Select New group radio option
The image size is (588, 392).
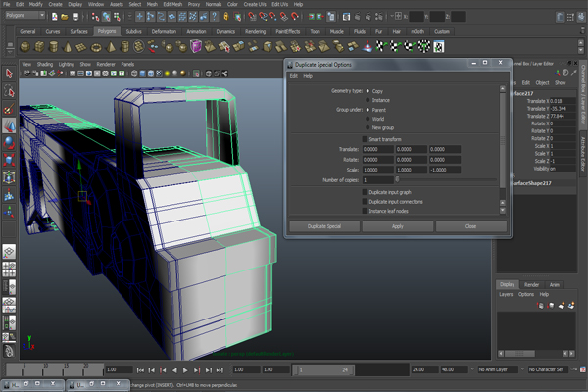367,127
